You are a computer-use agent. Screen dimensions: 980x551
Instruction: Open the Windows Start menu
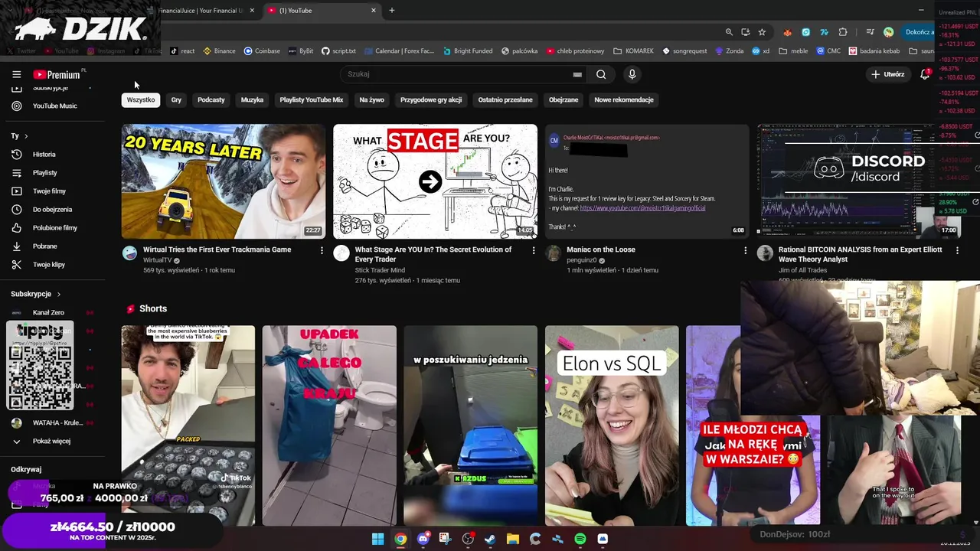pos(377,539)
